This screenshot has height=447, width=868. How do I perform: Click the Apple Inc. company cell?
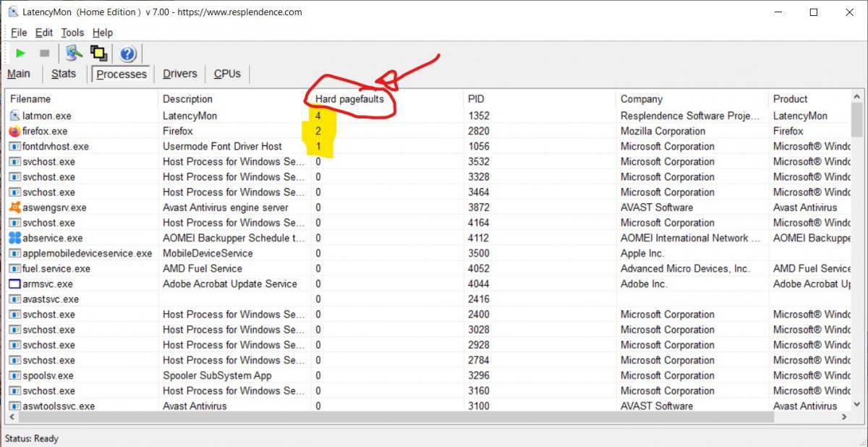pos(642,253)
